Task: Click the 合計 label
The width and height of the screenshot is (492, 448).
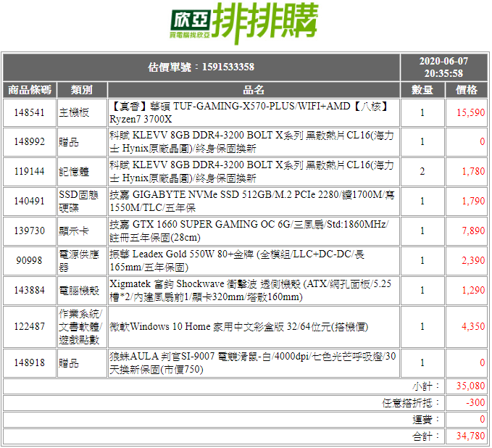Action: pyautogui.click(x=426, y=436)
